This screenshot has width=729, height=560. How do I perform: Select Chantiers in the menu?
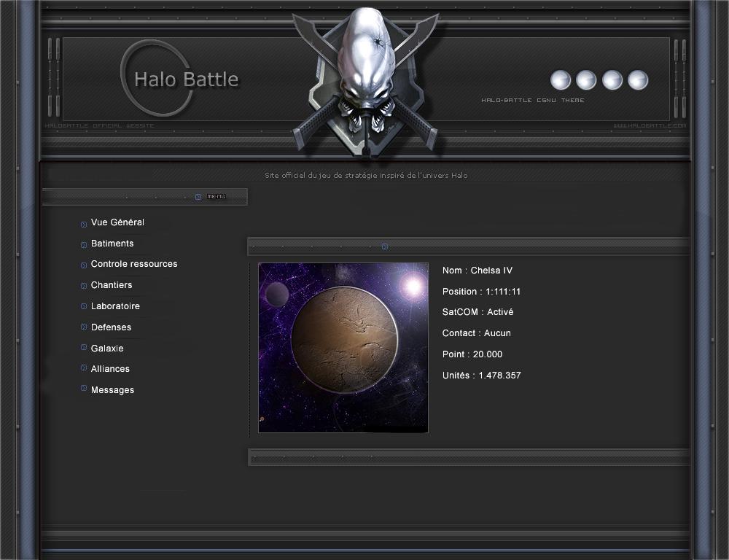point(112,284)
